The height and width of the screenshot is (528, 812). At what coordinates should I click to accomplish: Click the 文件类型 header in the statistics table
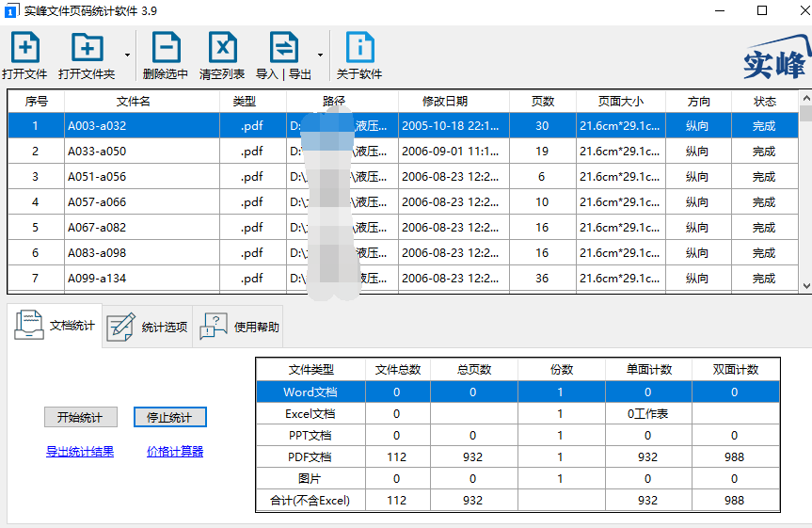point(310,370)
